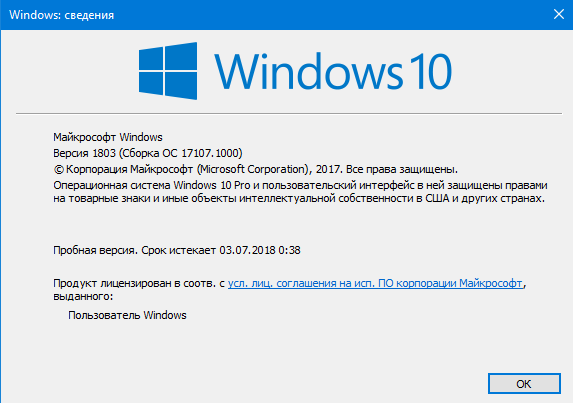Click the expiry date 03.07.2018 0:38
Viewport: 573px width, 403px height.
(260, 250)
